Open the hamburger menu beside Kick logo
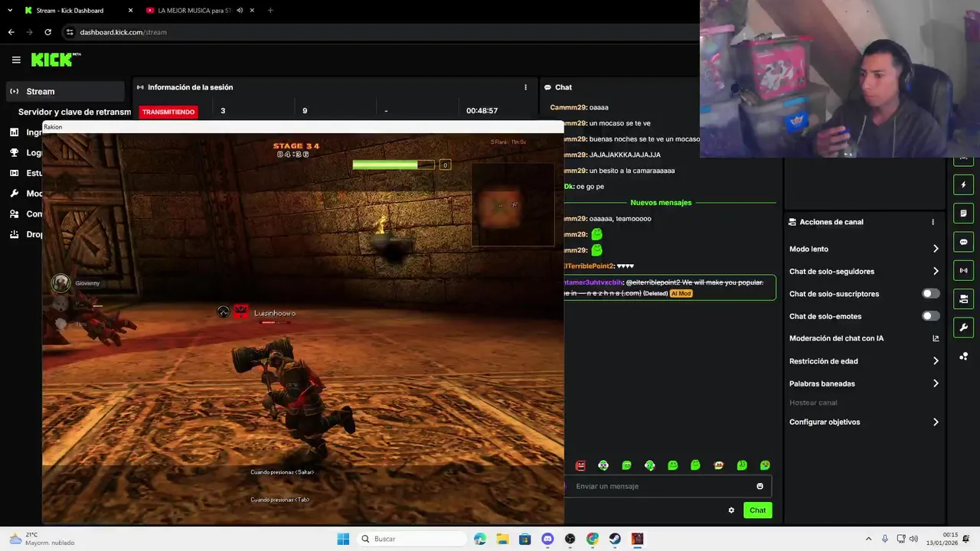 pos(16,60)
